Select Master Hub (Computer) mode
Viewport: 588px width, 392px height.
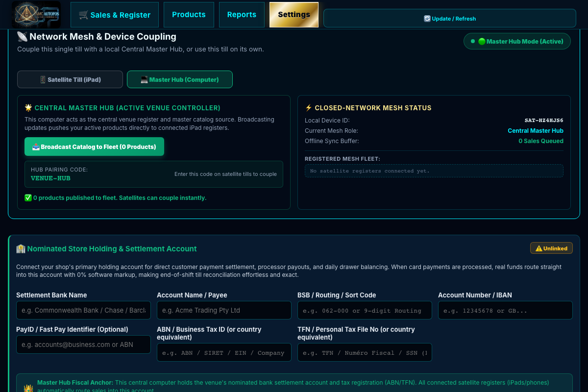180,79
